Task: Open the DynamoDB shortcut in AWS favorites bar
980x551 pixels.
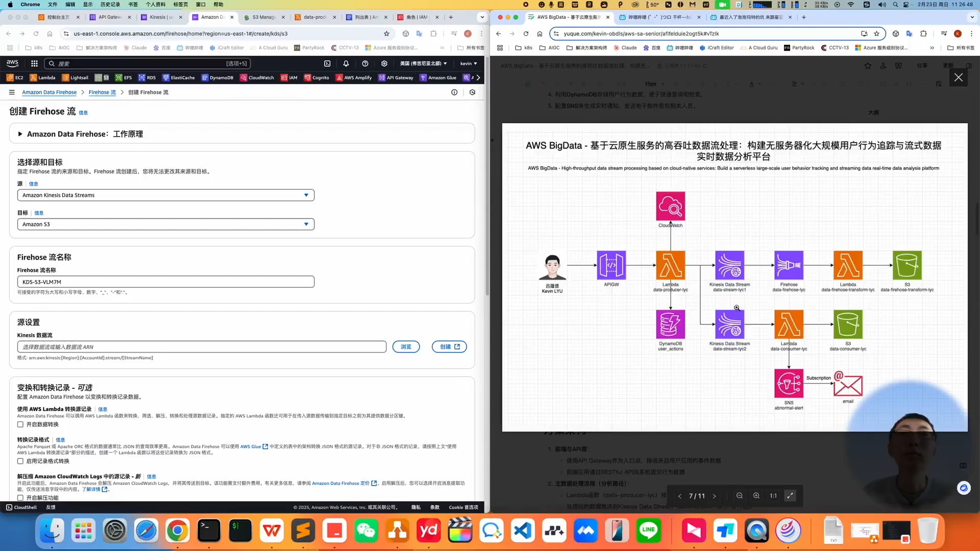Action: pyautogui.click(x=218, y=78)
